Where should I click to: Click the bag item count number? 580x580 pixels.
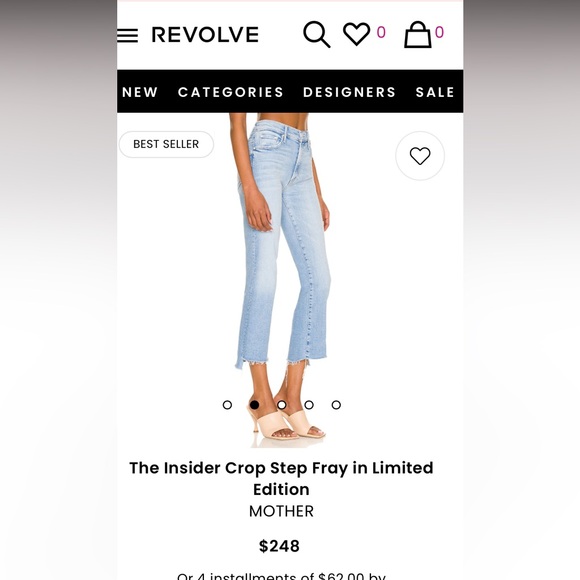[439, 32]
